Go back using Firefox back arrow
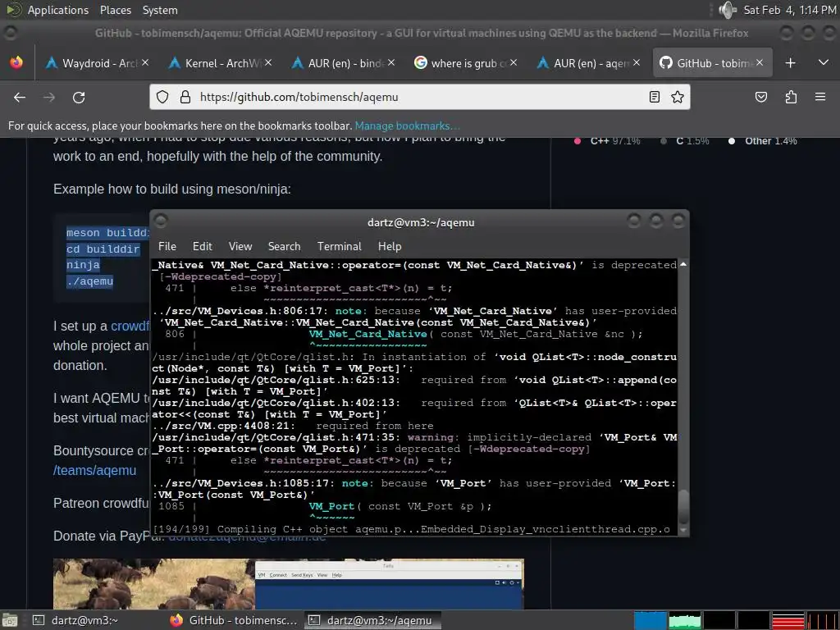Image resolution: width=840 pixels, height=630 pixels. click(x=20, y=97)
